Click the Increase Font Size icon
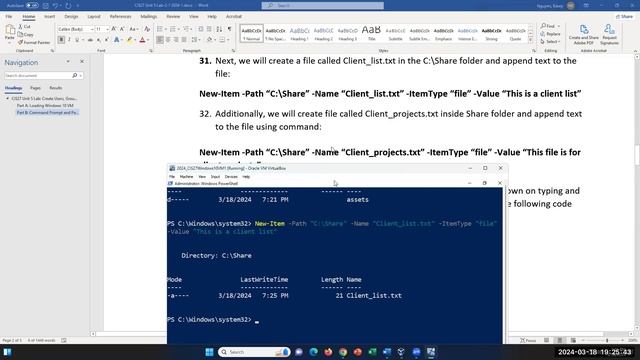Screen dimensions: 640x360 (114, 29)
